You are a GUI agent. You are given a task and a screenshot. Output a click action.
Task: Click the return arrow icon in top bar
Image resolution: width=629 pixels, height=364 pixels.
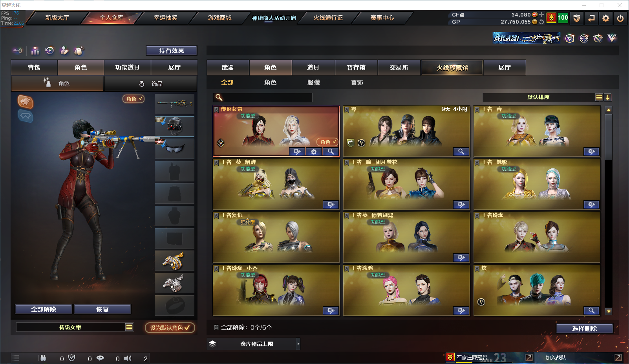[591, 18]
